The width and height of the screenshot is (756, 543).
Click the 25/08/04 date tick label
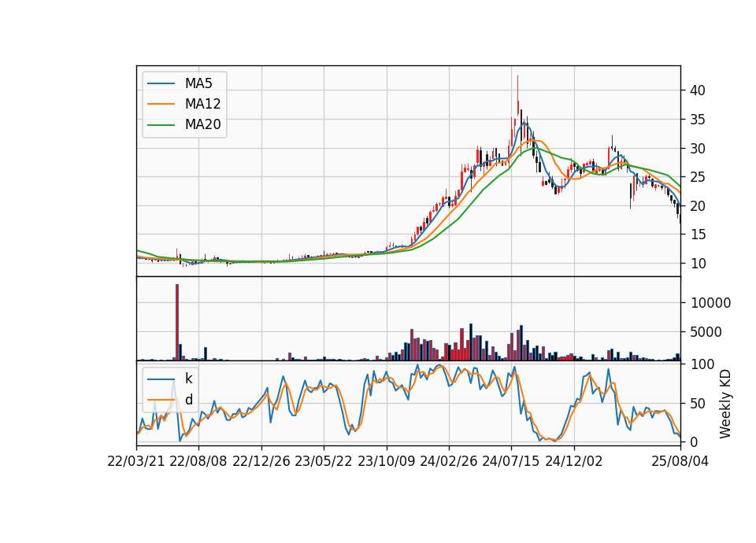click(680, 461)
